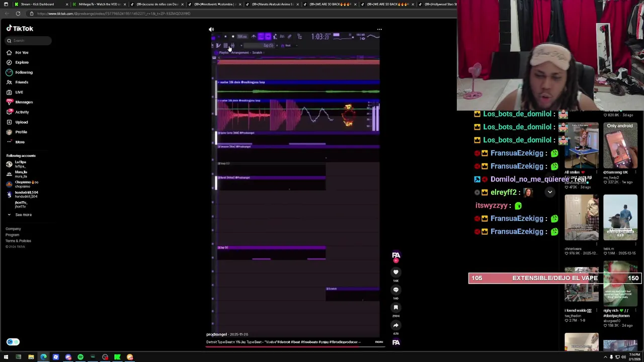Reload the page with the refresh button

(18, 14)
